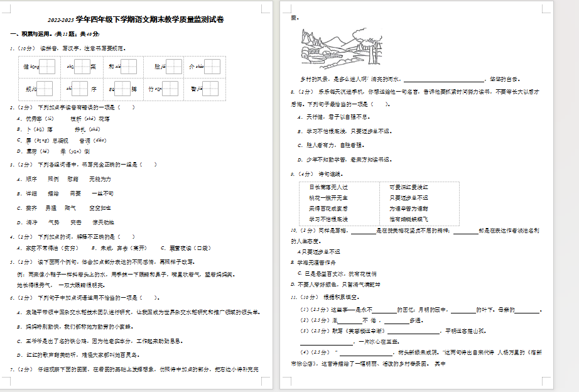This screenshot has height=392, width=579.
Task: Select question 4 option B 未成，弃去
Action: coord(119,248)
